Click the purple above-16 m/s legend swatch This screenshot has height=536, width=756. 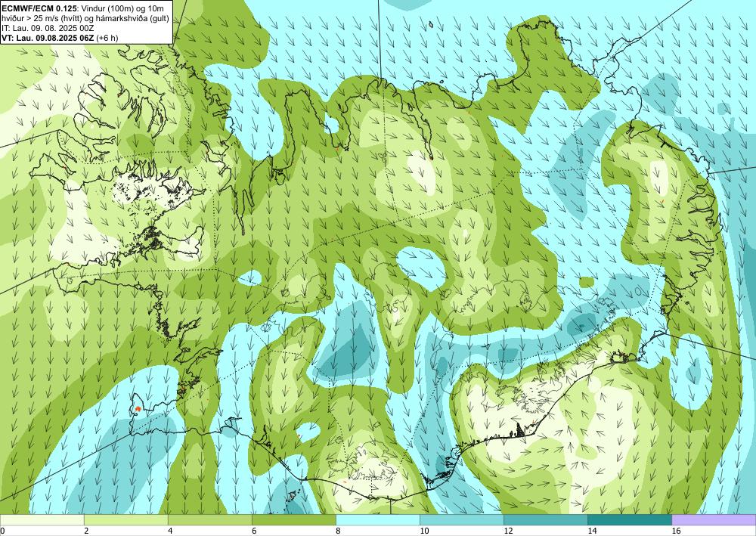[714, 520]
